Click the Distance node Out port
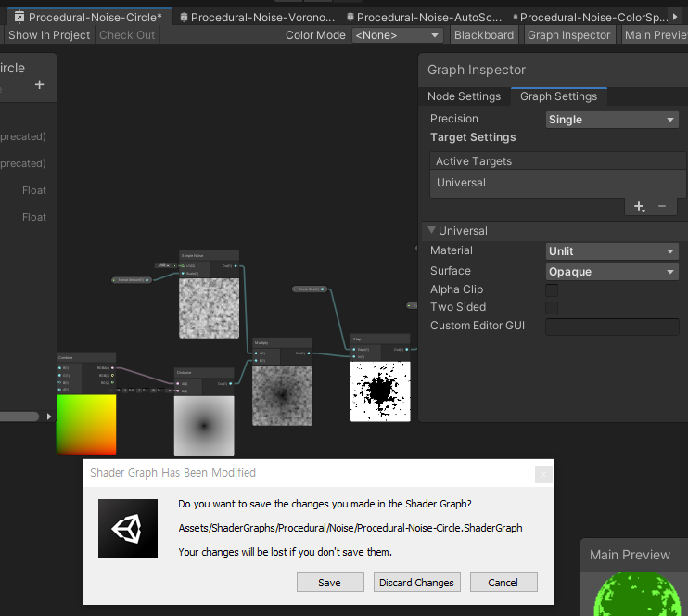The height and width of the screenshot is (616, 688). point(231,383)
